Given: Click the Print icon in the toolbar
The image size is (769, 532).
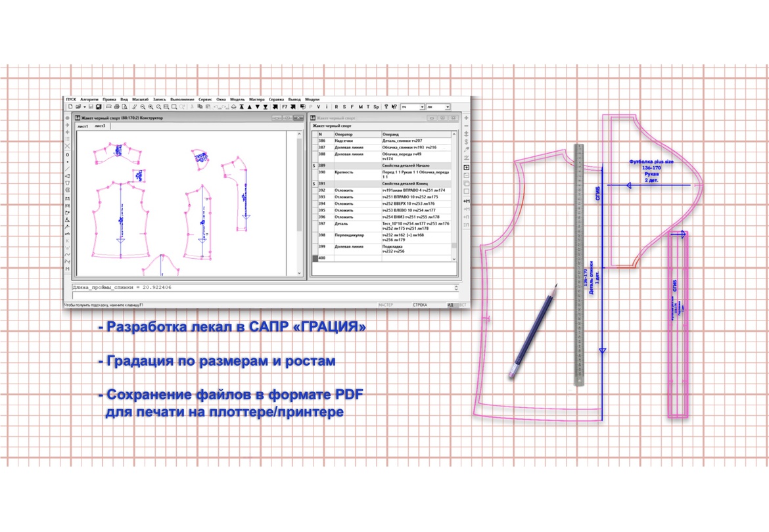Looking at the screenshot, I should pos(116,106).
